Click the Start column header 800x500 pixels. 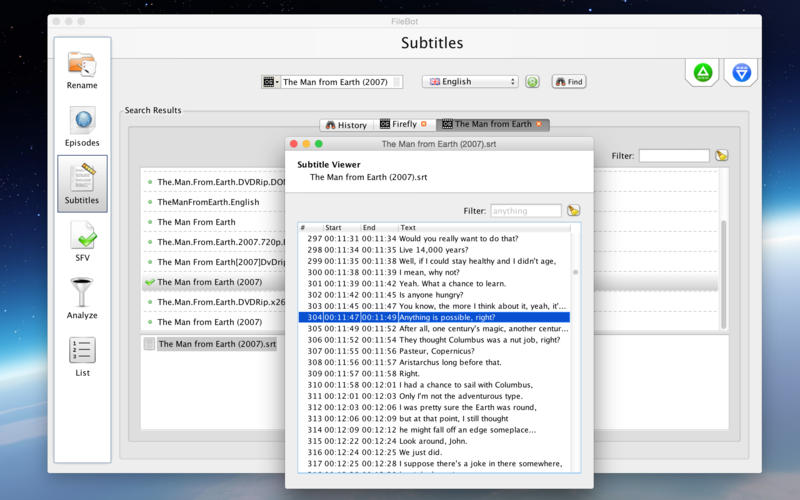[342, 228]
